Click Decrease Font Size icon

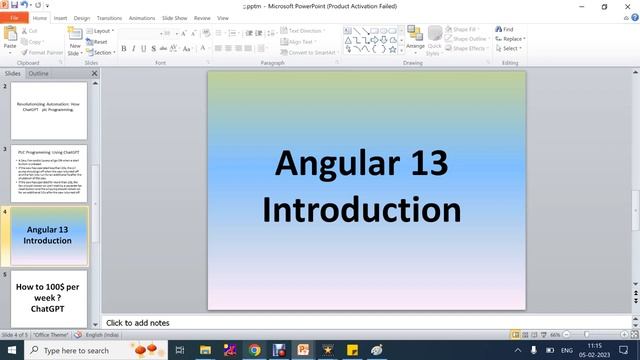tap(193, 33)
